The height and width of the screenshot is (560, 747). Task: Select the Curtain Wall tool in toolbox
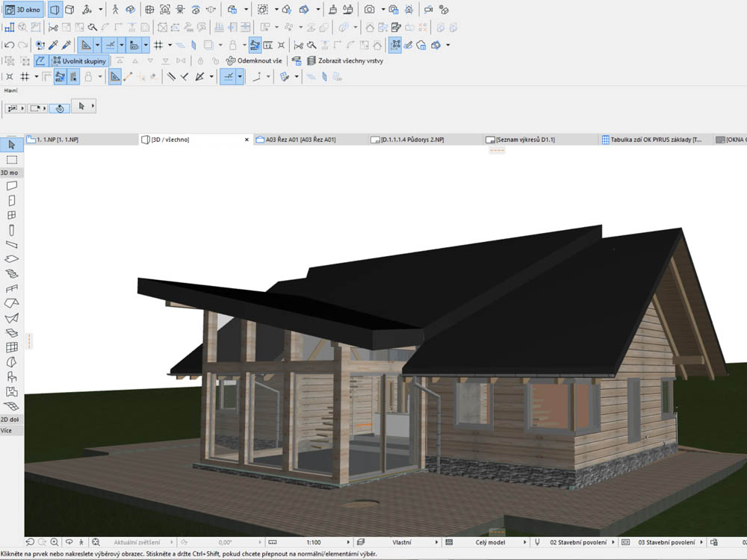coord(11,347)
